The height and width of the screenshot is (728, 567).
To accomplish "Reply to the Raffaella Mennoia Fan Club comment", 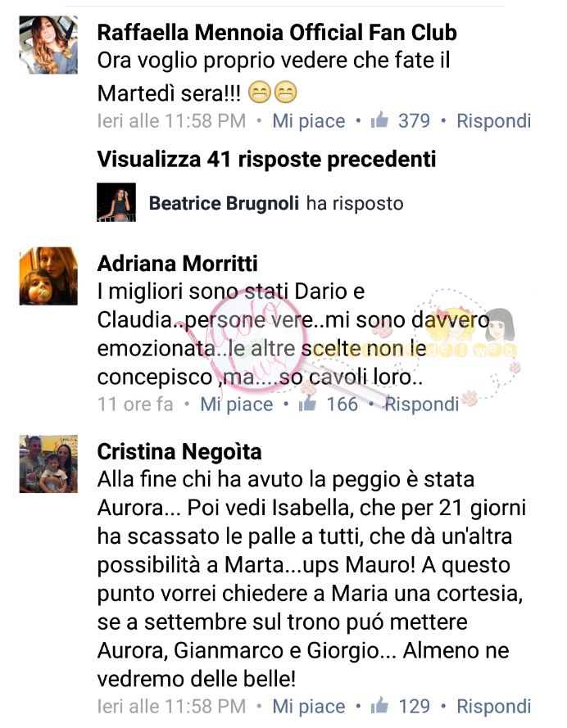I will [493, 120].
